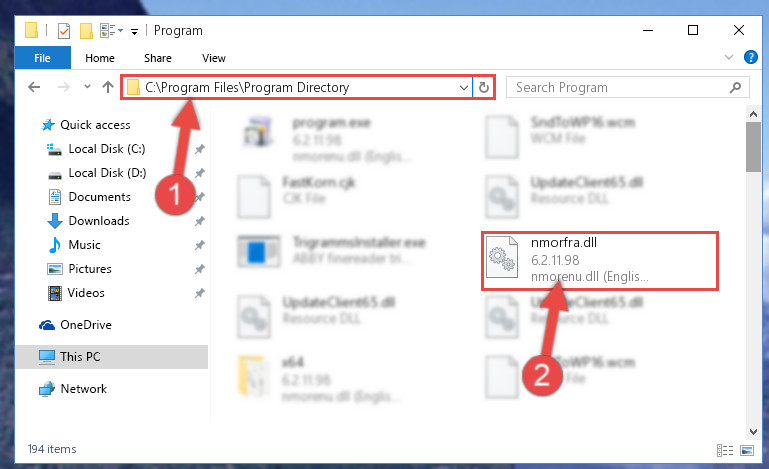This screenshot has height=469, width=769.
Task: Open the Recent locations dropdown arrow
Action: tap(87, 87)
